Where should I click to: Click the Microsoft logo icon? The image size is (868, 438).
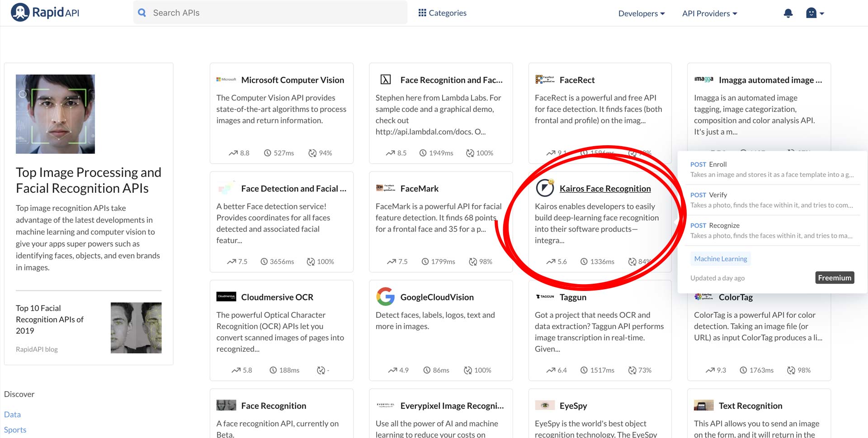point(226,80)
